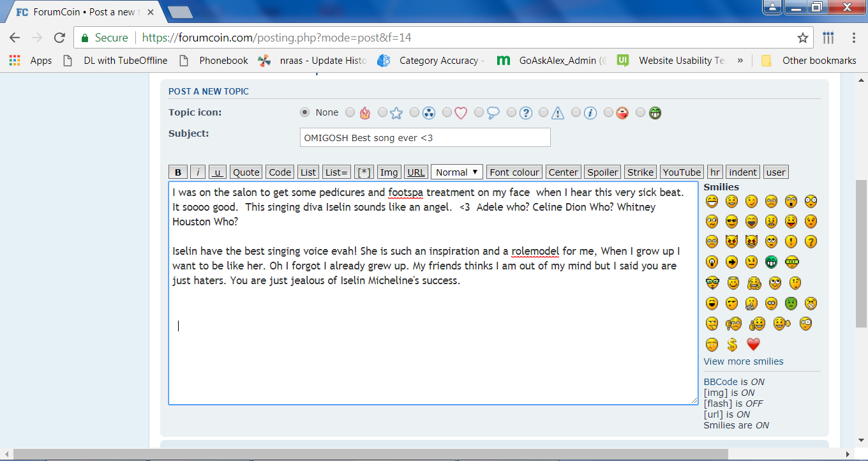Insert the red heart smiley
Screen dimensions: 868x461
[753, 345]
